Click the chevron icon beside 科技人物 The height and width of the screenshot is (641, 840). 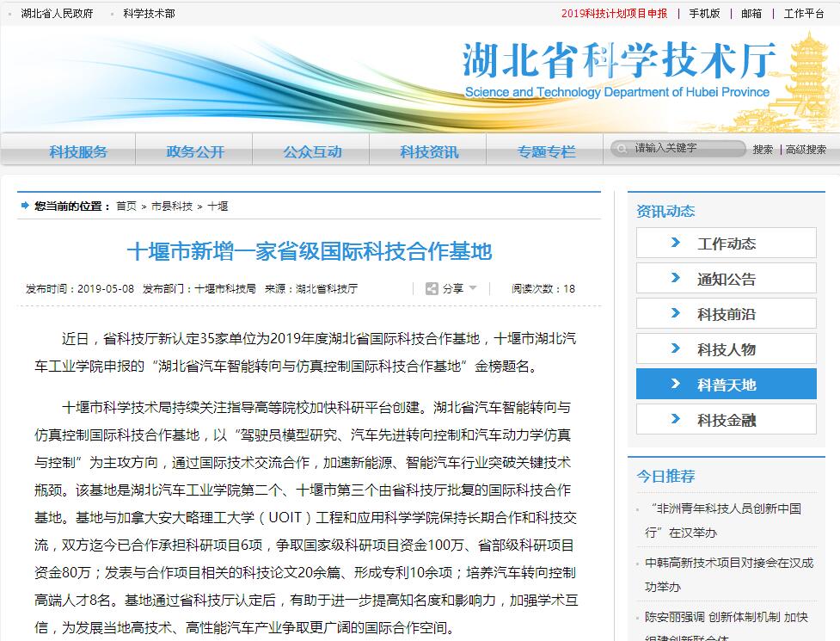tap(675, 348)
